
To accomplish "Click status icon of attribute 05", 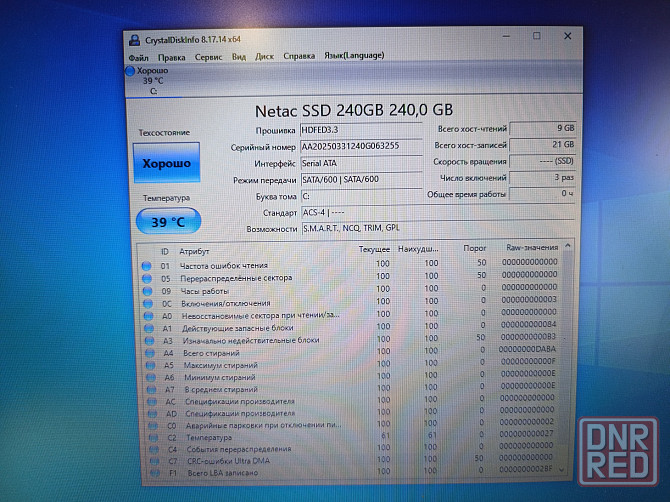I will point(147,279).
